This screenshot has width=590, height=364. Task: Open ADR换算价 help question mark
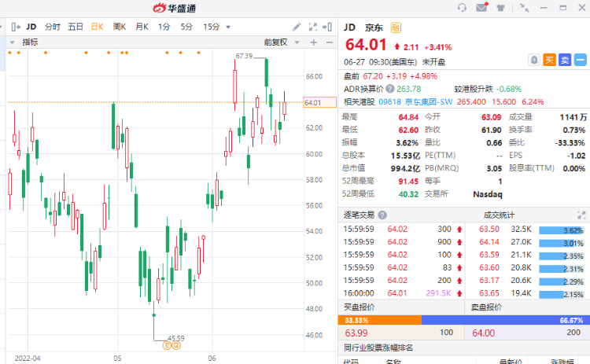pos(390,89)
